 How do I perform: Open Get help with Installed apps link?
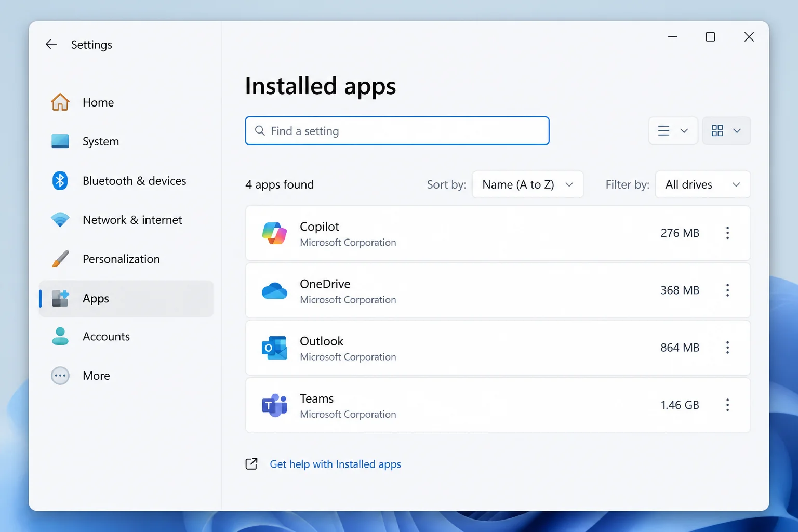335,464
